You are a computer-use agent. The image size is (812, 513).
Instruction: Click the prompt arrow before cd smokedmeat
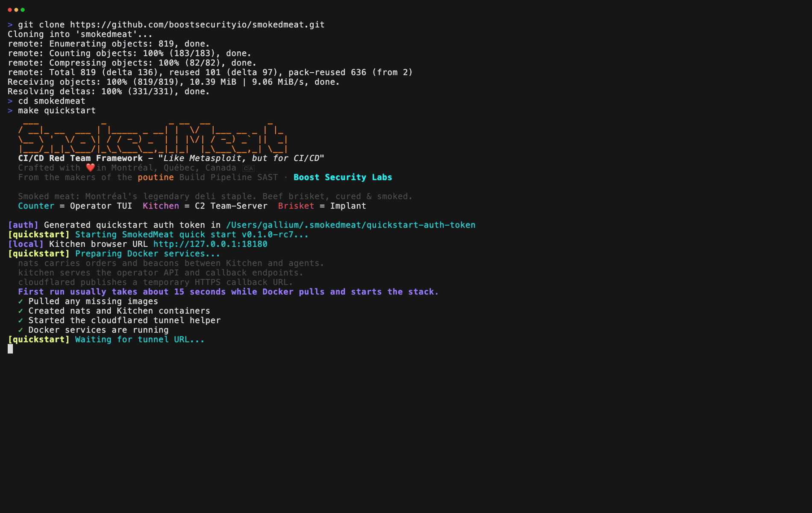coord(10,101)
